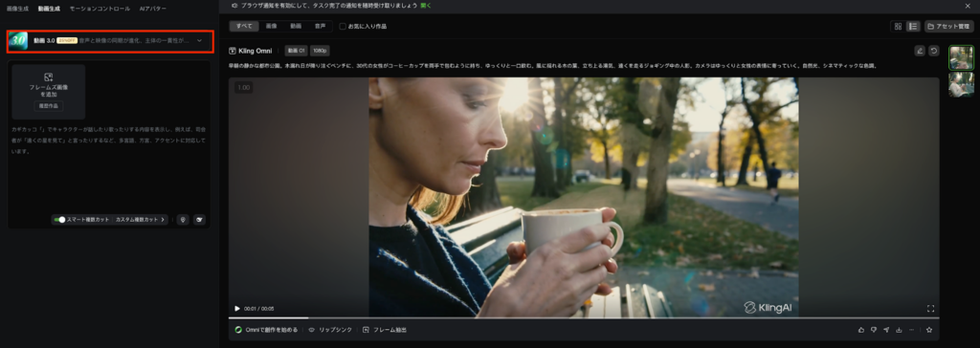Screen dimensions: 980x348
Task: Enter fullscreen video mode
Action: pos(930,308)
